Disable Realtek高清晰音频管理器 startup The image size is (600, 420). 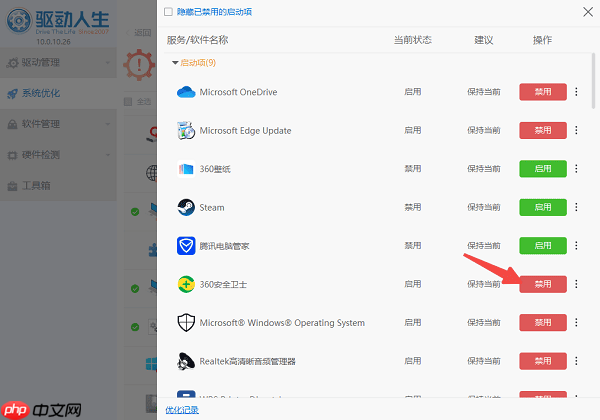pos(543,361)
